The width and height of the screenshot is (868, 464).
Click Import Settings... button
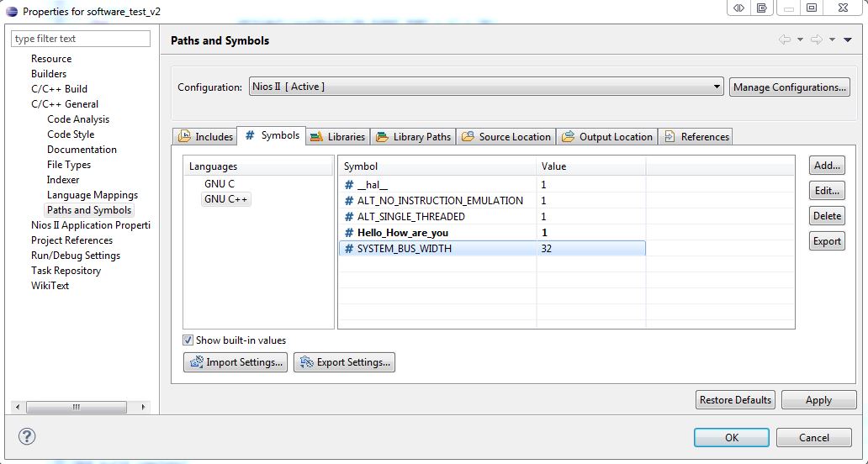point(236,362)
